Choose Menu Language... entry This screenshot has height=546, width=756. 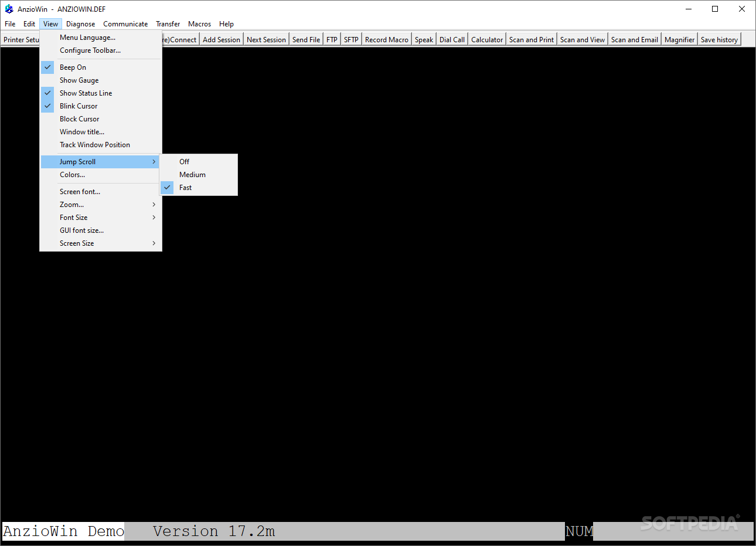[101, 38]
